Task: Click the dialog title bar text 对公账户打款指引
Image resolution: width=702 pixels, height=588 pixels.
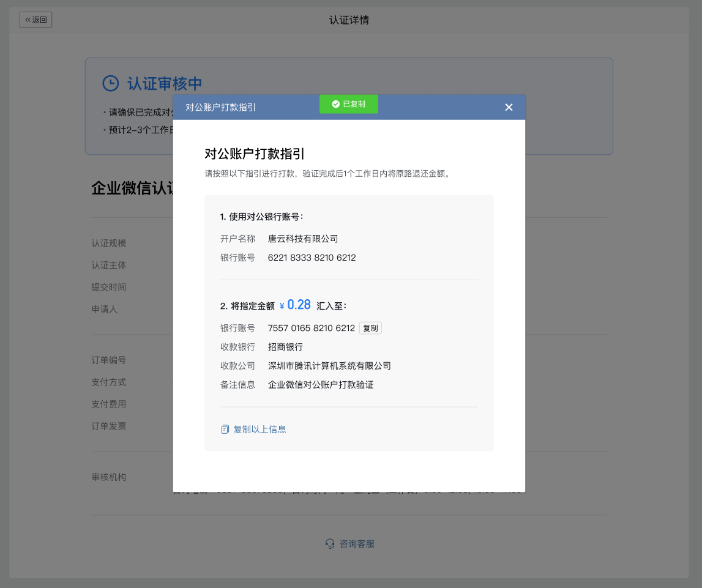Action: coord(220,108)
